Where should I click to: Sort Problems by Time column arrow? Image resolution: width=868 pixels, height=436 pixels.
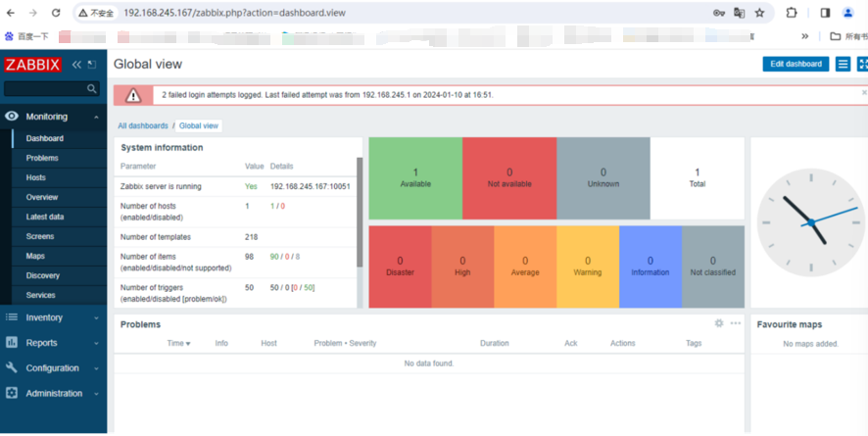coord(188,344)
